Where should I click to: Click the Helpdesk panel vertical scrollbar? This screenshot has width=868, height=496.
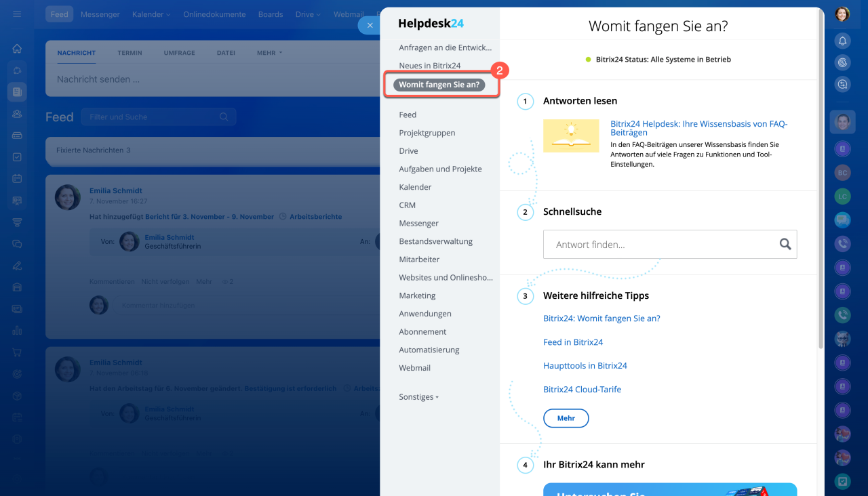pyautogui.click(x=821, y=178)
